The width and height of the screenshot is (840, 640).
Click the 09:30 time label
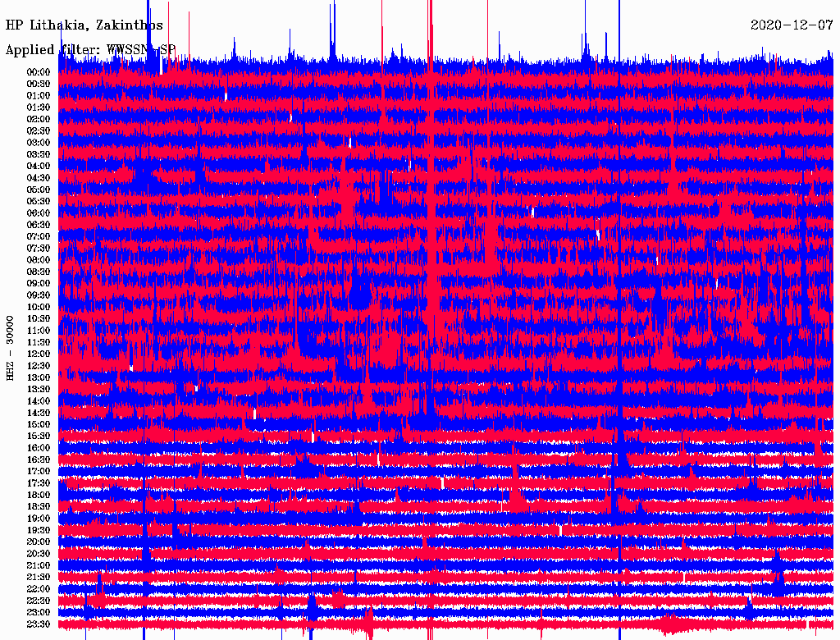[39, 295]
